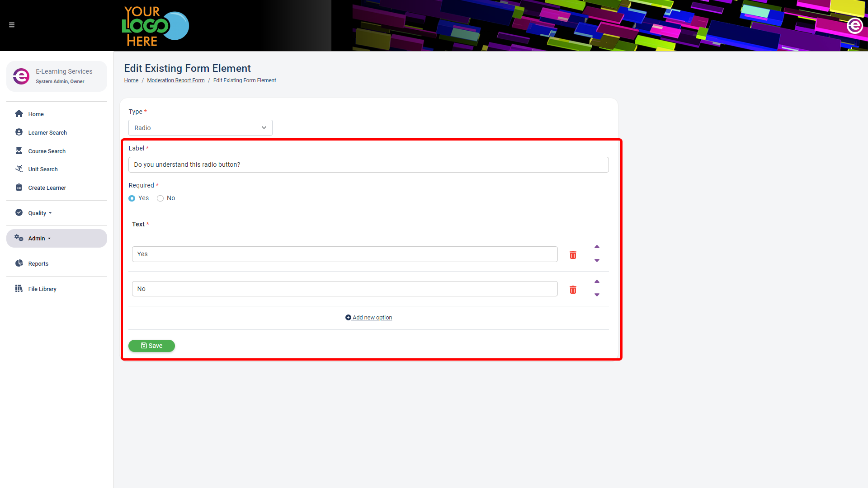Click the Text column heading
The width and height of the screenshot is (868, 488).
click(138, 225)
